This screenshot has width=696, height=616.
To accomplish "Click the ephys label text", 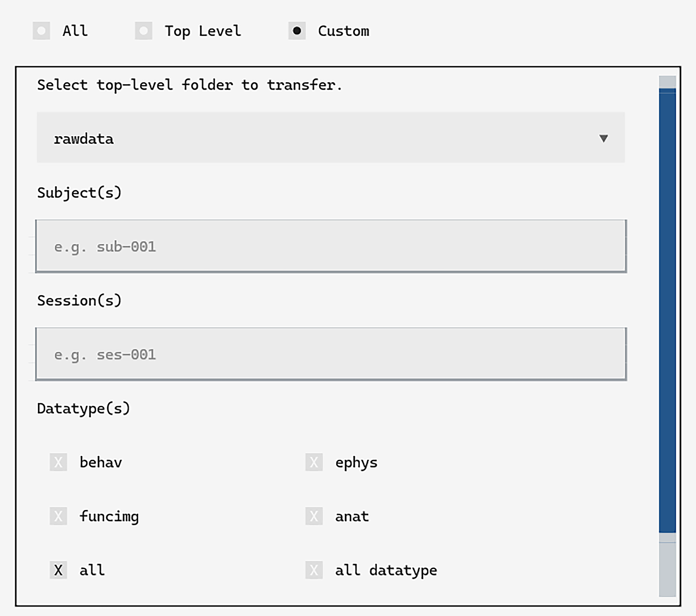I will tap(356, 463).
